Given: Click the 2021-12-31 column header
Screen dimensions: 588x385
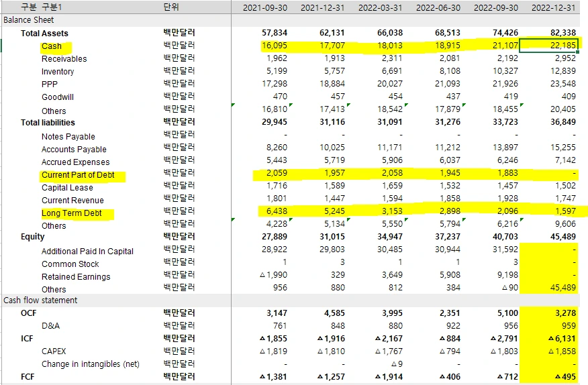Looking at the screenshot, I should click(x=322, y=7).
